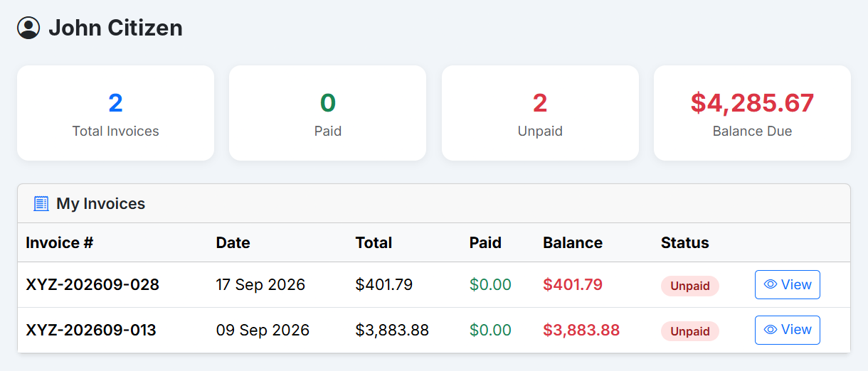Image resolution: width=868 pixels, height=371 pixels.
Task: Click the black total $401.79
Action: [384, 285]
